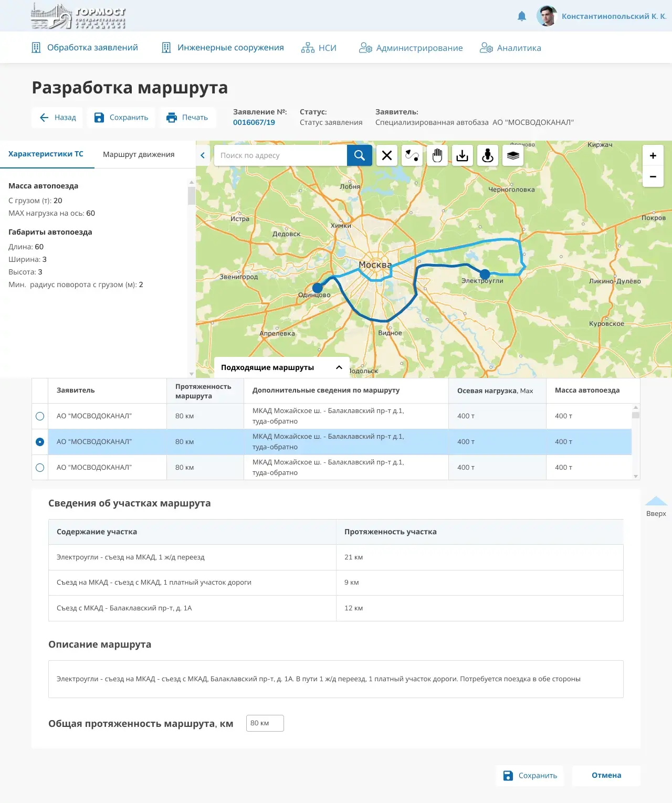Click Москва label on the map
Screen dimensions: 672x803
click(375, 265)
